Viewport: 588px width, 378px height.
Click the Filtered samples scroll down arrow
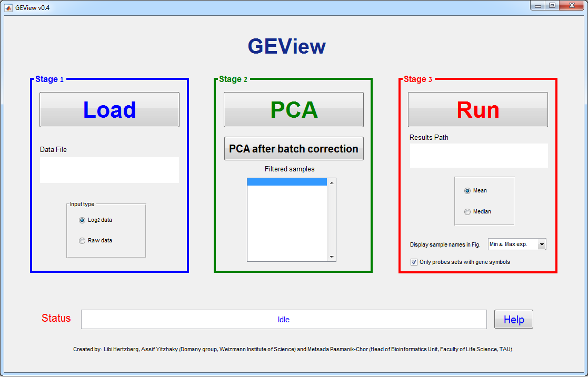click(332, 257)
